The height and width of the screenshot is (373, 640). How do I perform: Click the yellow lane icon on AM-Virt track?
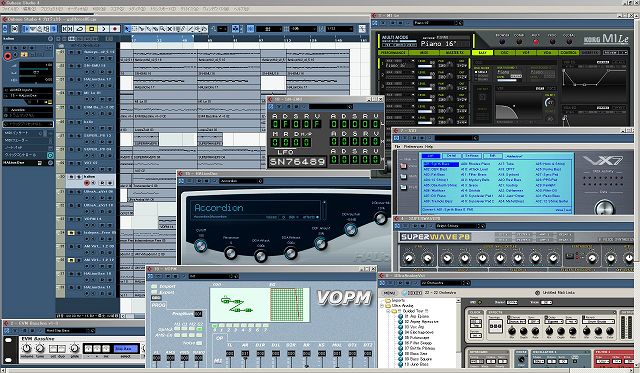pyautogui.click(x=71, y=260)
